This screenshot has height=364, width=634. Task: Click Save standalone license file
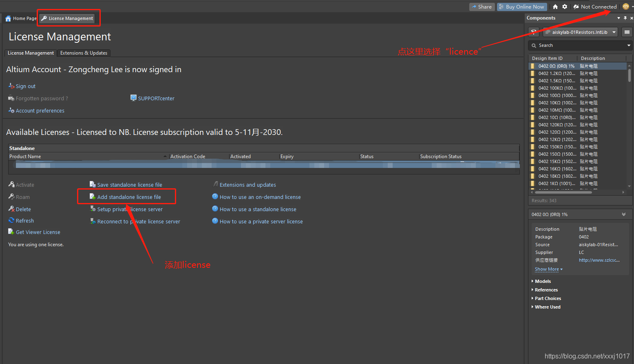130,185
